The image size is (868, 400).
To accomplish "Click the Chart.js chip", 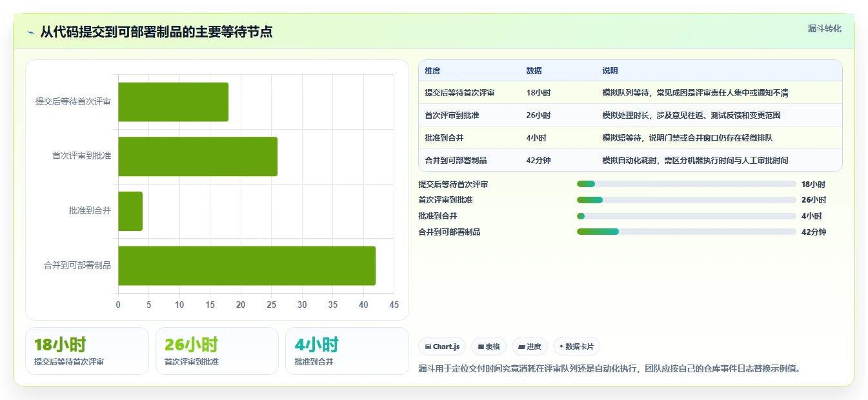I will [x=442, y=346].
